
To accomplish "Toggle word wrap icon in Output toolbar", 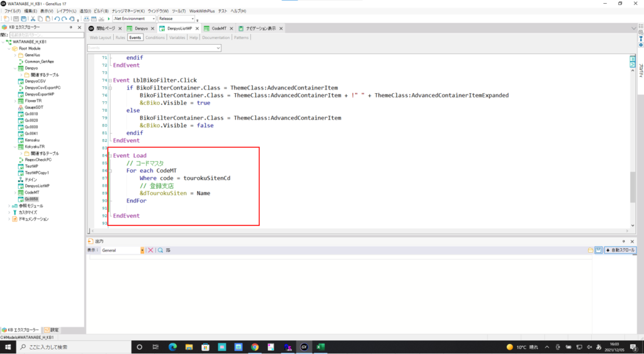I will [x=168, y=250].
